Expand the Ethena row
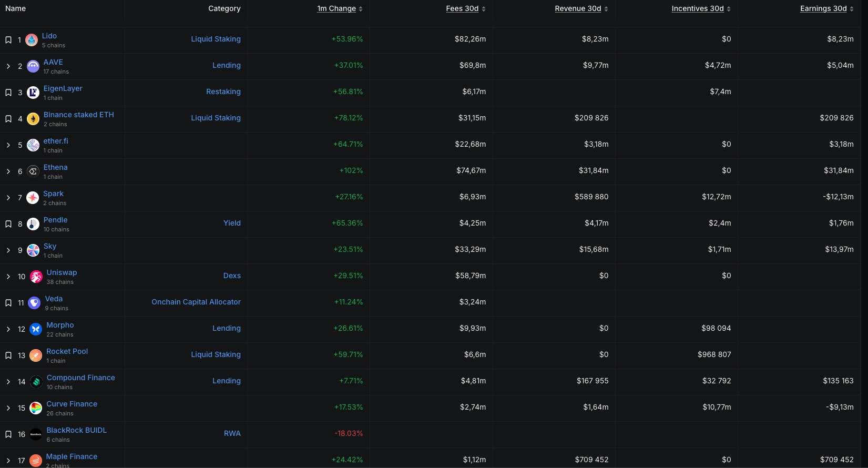Viewport: 868px width, 468px height. (x=8, y=171)
